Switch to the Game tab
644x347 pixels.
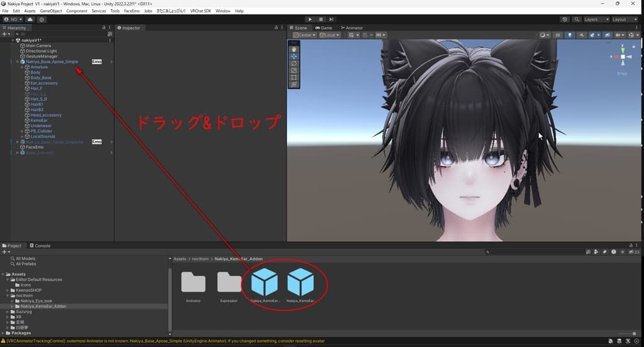tap(324, 28)
